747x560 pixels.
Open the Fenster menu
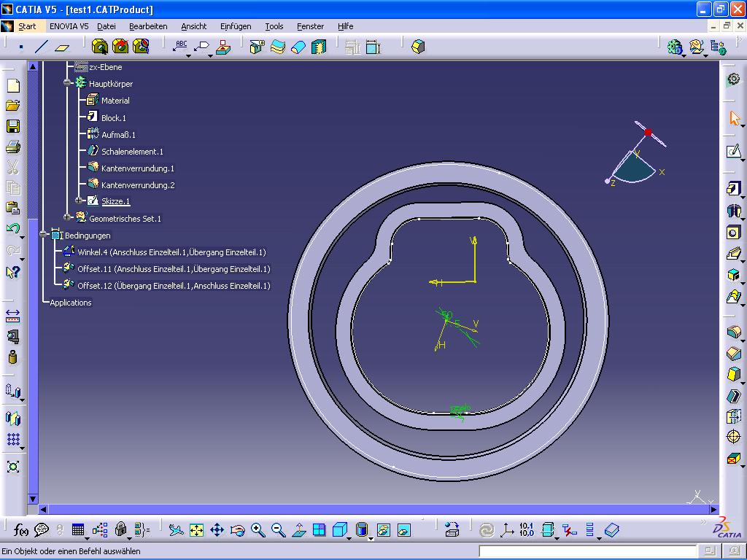pyautogui.click(x=310, y=27)
